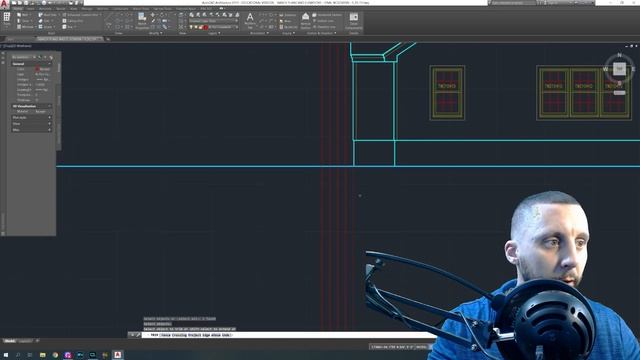Click in the command line input field
This screenshot has height=360, width=640.
tap(286, 335)
